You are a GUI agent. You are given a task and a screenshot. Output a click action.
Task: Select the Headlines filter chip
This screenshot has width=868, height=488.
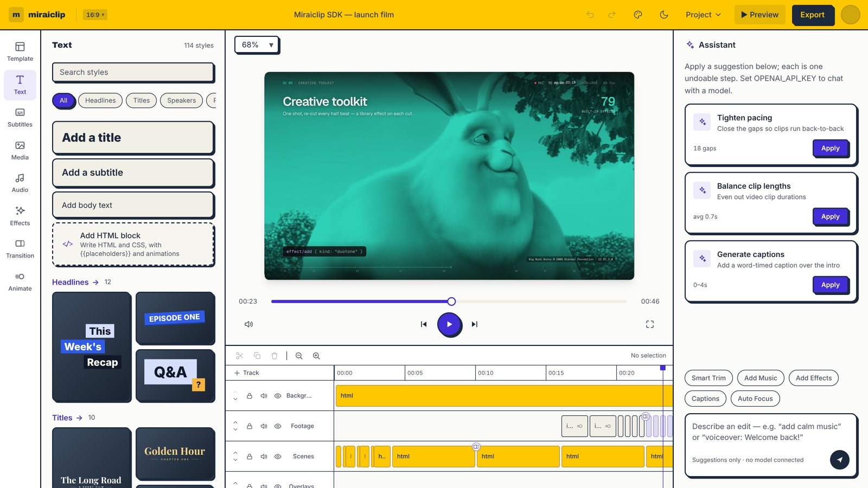click(100, 100)
